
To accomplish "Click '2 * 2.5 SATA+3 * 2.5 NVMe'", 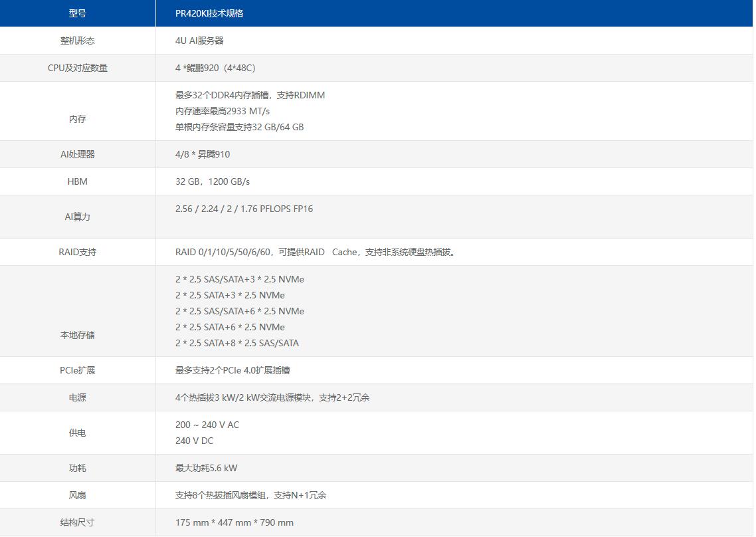I will (x=230, y=295).
